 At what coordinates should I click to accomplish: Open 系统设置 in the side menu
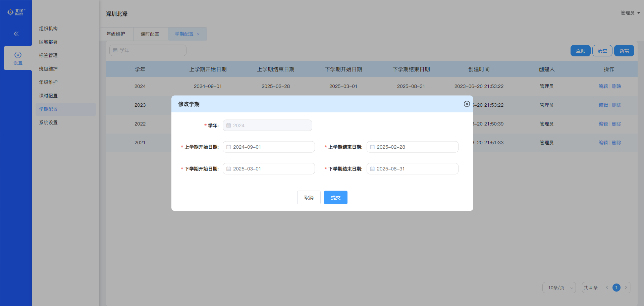48,122
